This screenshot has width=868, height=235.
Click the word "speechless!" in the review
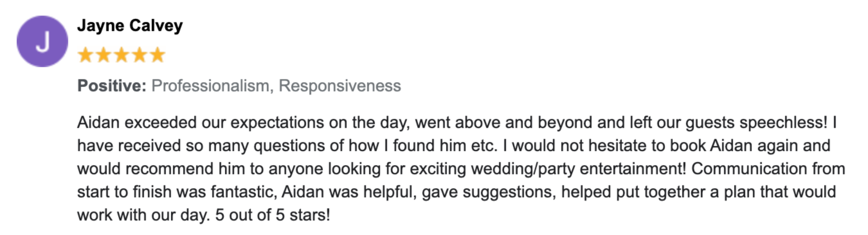pyautogui.click(x=784, y=122)
